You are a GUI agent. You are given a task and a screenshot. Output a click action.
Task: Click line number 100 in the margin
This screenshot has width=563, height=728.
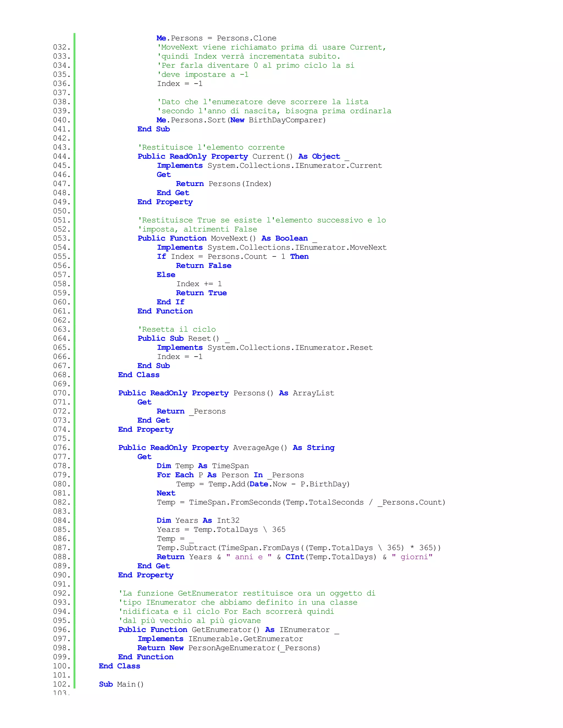(61, 666)
